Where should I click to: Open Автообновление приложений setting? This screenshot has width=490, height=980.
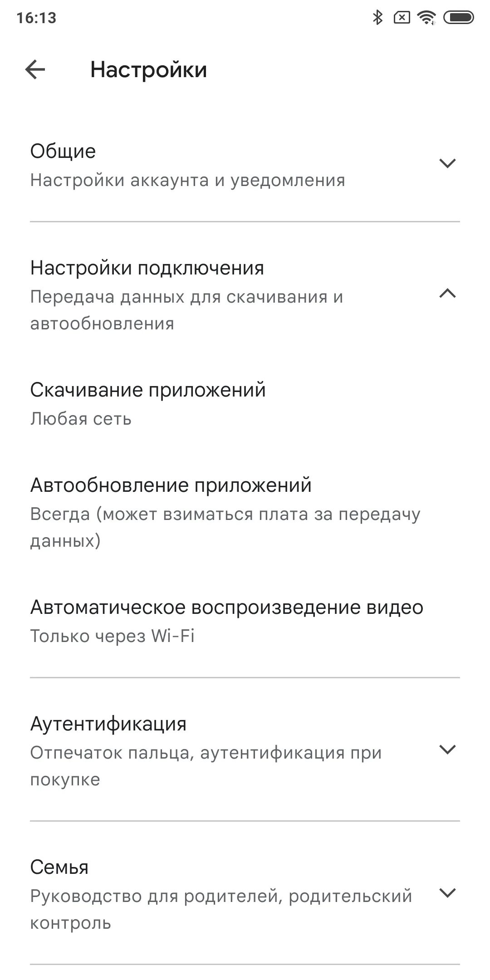click(245, 512)
